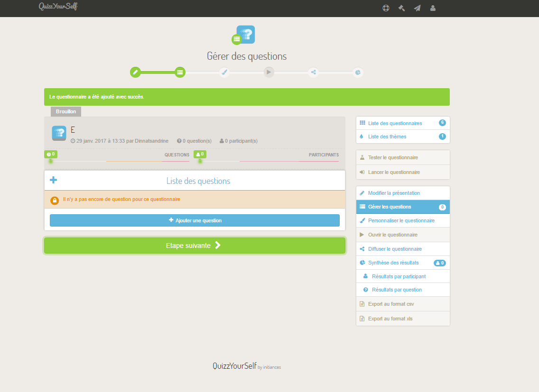Click the pie chart step in progress bar
The image size is (539, 392).
pos(358,72)
